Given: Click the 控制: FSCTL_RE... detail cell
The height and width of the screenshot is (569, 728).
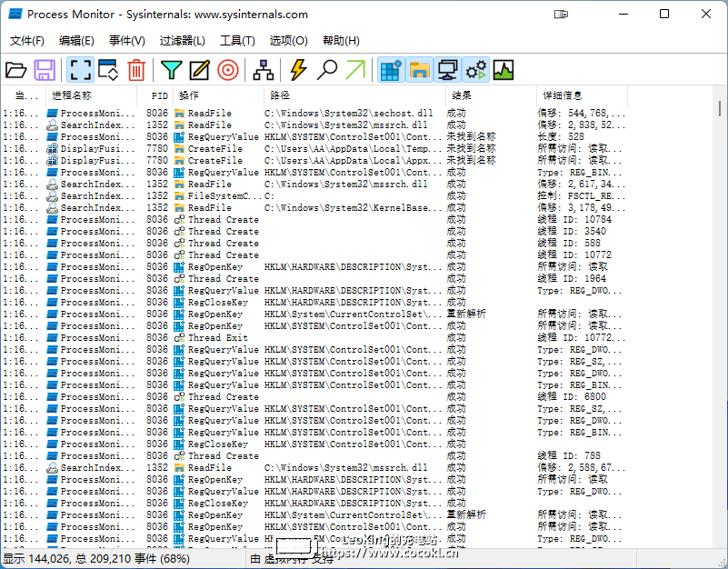Looking at the screenshot, I should point(582,196).
